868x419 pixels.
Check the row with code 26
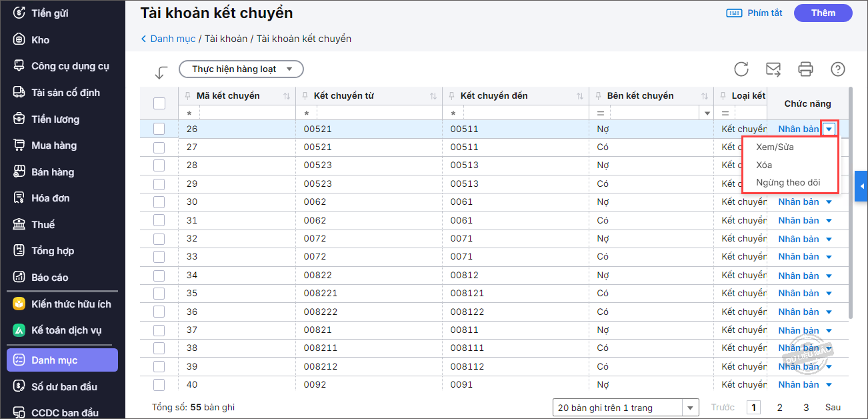coord(159,129)
